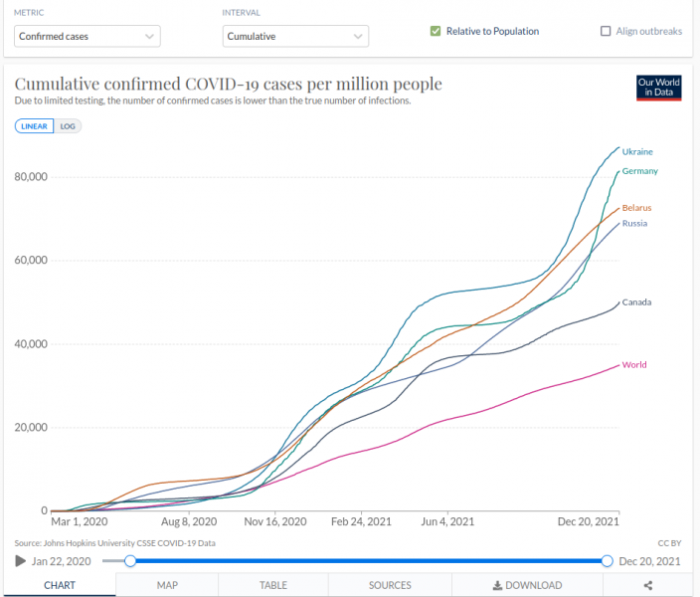Enable the Relative to Population checkbox
This screenshot has height=597, width=700.
436,32
